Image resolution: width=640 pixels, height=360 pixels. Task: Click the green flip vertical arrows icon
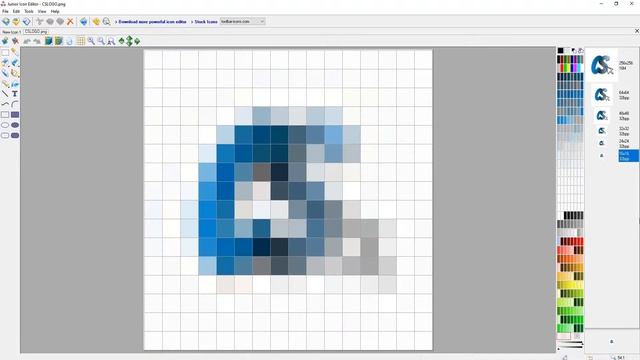coord(129,41)
